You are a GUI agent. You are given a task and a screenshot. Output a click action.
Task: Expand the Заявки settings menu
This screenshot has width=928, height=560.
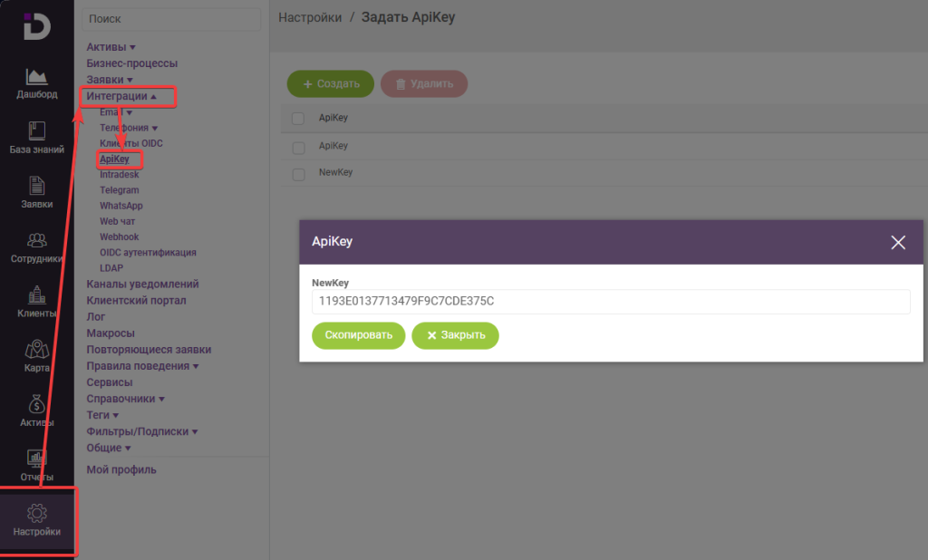coord(110,80)
